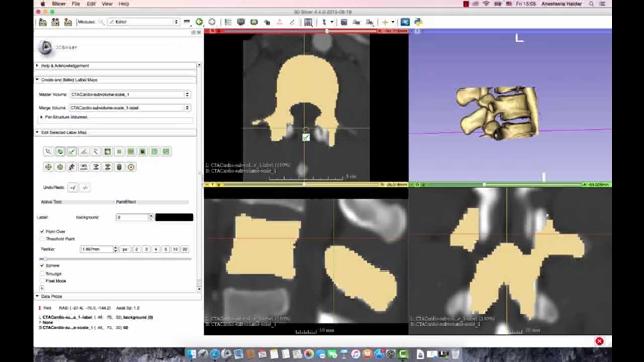Image resolution: width=644 pixels, height=362 pixels.
Task: Select the Paint effect tool
Action: pyautogui.click(x=72, y=151)
